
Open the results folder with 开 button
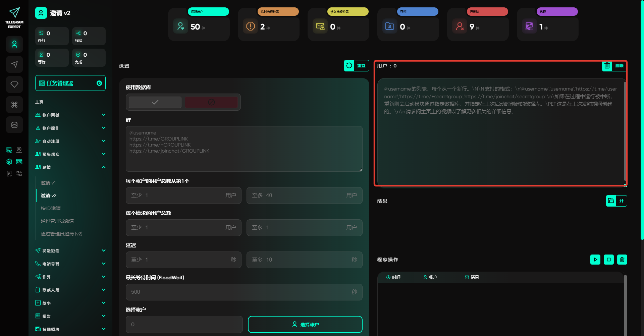(616, 201)
